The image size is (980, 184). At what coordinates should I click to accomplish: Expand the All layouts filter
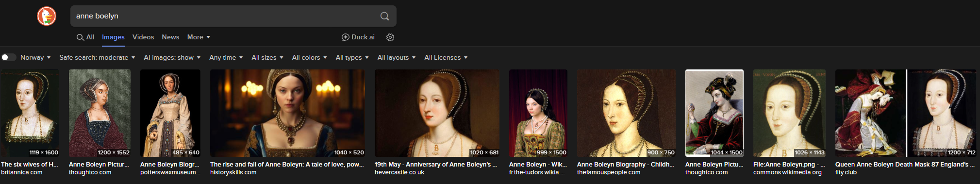(x=396, y=57)
